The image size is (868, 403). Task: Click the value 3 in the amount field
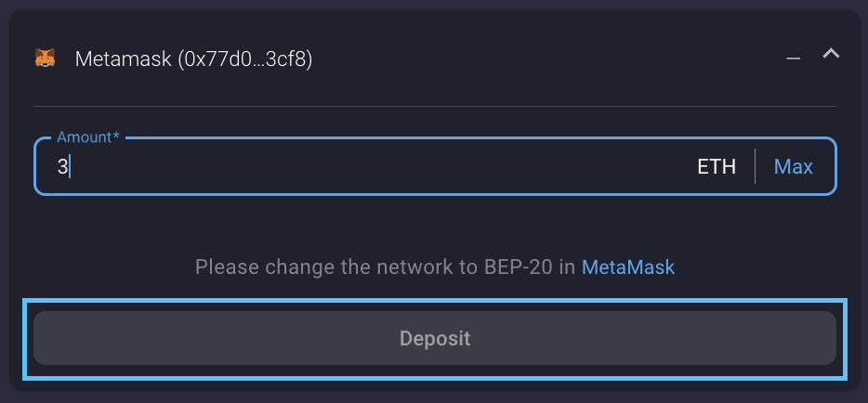[x=62, y=167]
